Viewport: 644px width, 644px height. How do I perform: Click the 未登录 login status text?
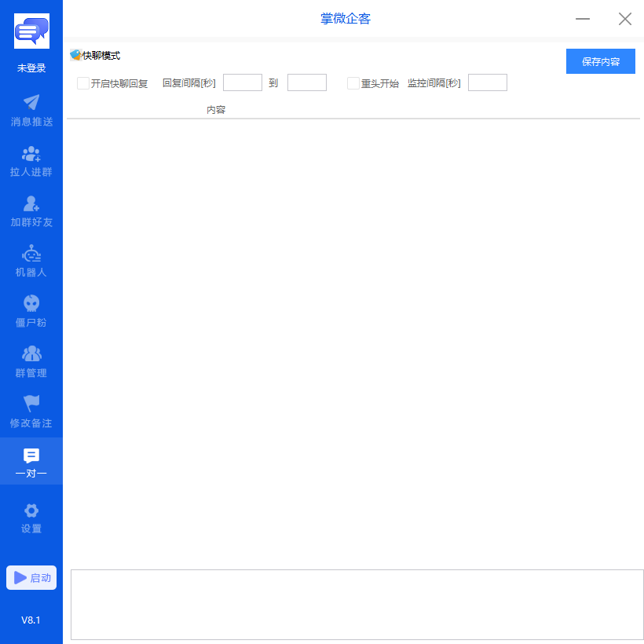(x=31, y=68)
